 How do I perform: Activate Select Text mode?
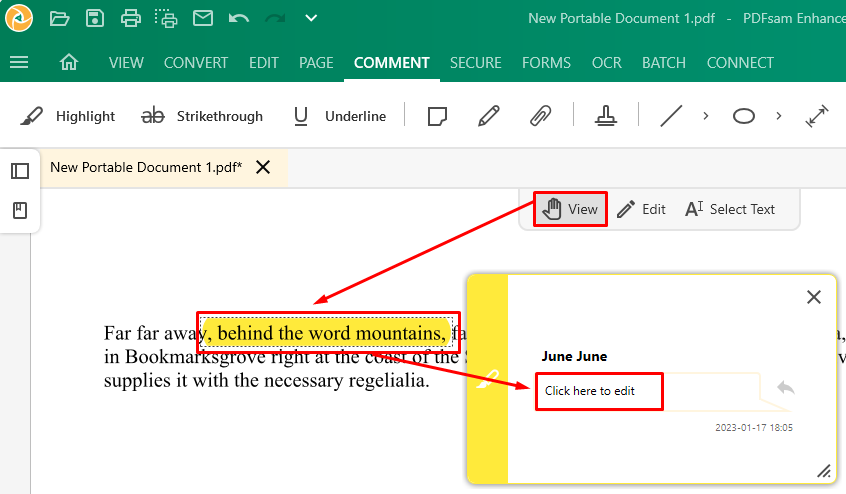click(x=730, y=209)
